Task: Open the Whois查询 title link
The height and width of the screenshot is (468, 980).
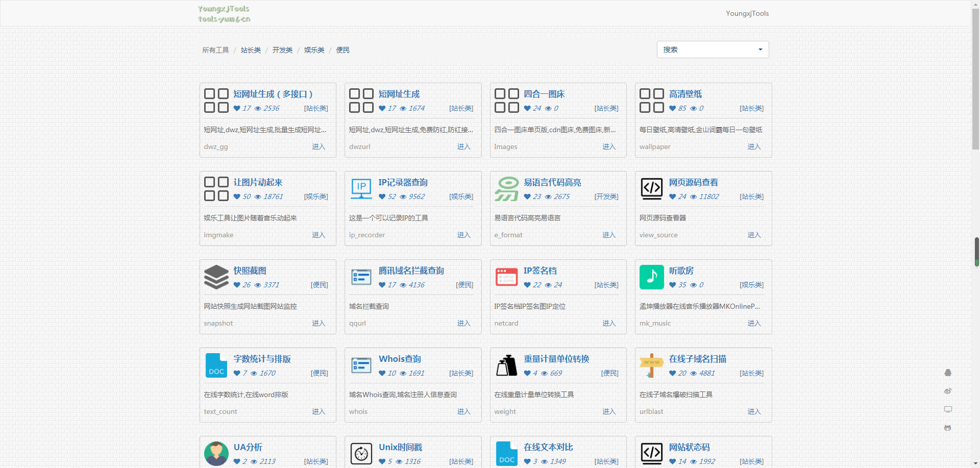Action: (x=400, y=359)
